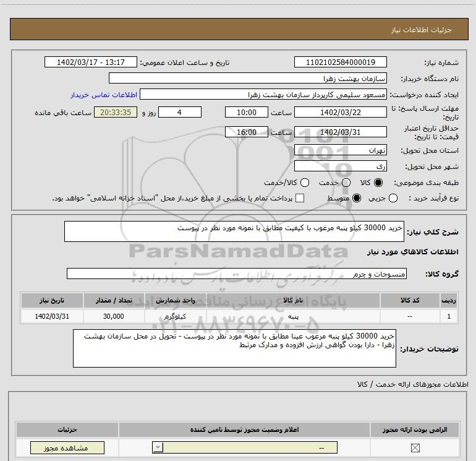Viewport: 476px width, 461px height.
Task: Click the واحد شمارش column header
Action: point(176,300)
